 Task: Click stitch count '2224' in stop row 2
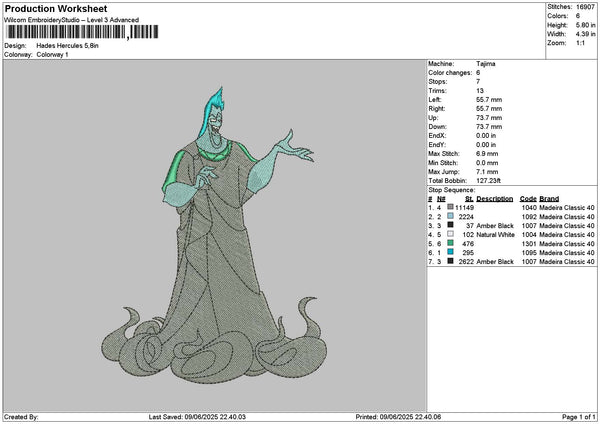tap(466, 217)
